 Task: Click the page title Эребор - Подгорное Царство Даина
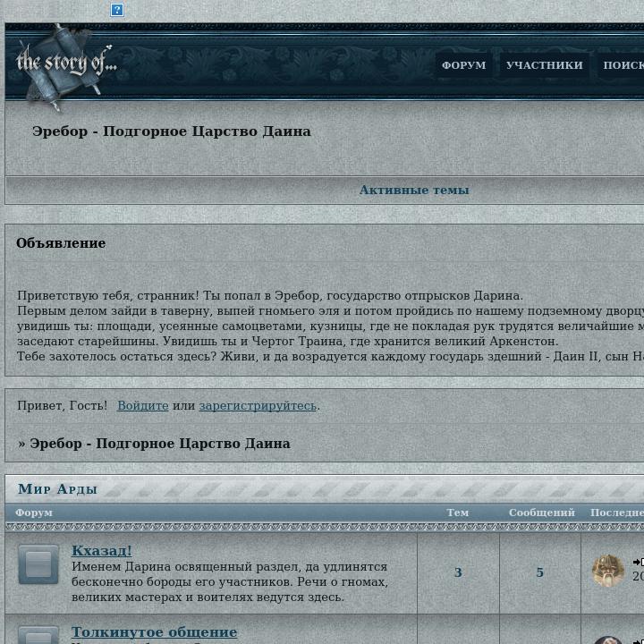(171, 131)
